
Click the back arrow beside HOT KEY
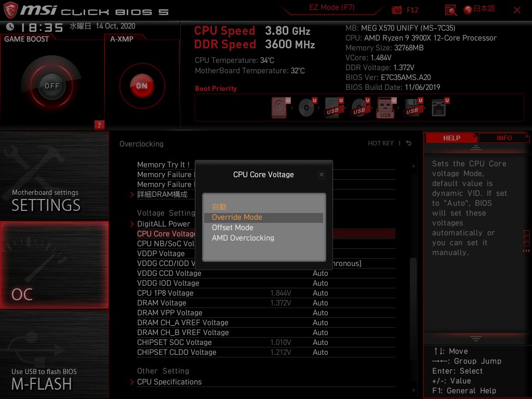click(x=409, y=143)
